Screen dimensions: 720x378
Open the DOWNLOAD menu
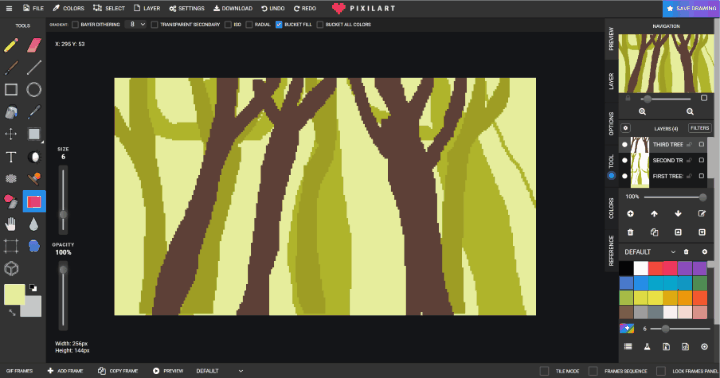tap(233, 8)
